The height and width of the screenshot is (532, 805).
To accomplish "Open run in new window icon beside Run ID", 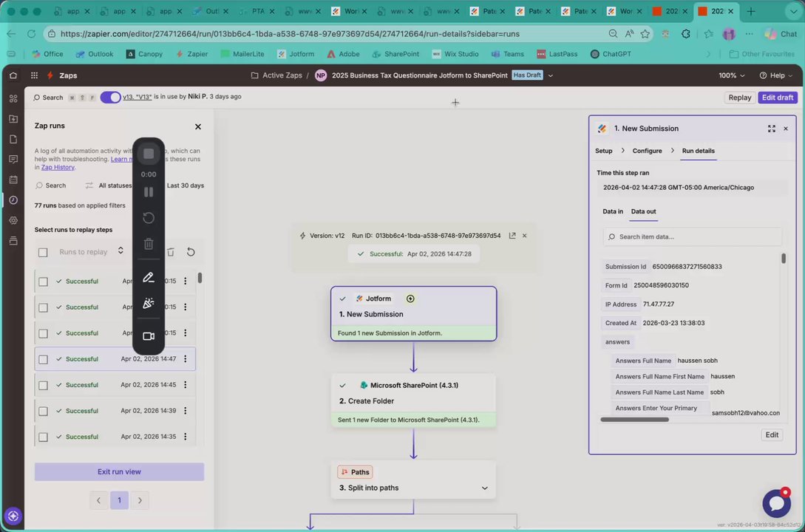I will (x=512, y=236).
